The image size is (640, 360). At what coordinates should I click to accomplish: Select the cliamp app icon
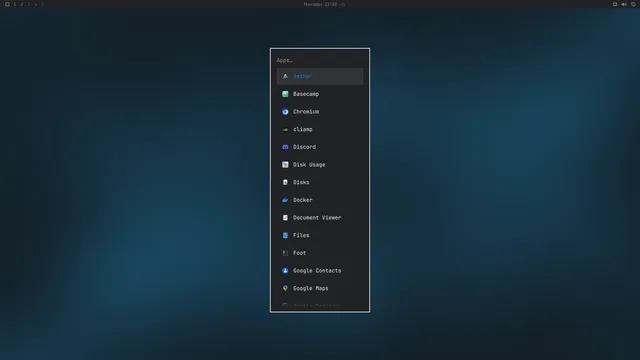(x=285, y=129)
